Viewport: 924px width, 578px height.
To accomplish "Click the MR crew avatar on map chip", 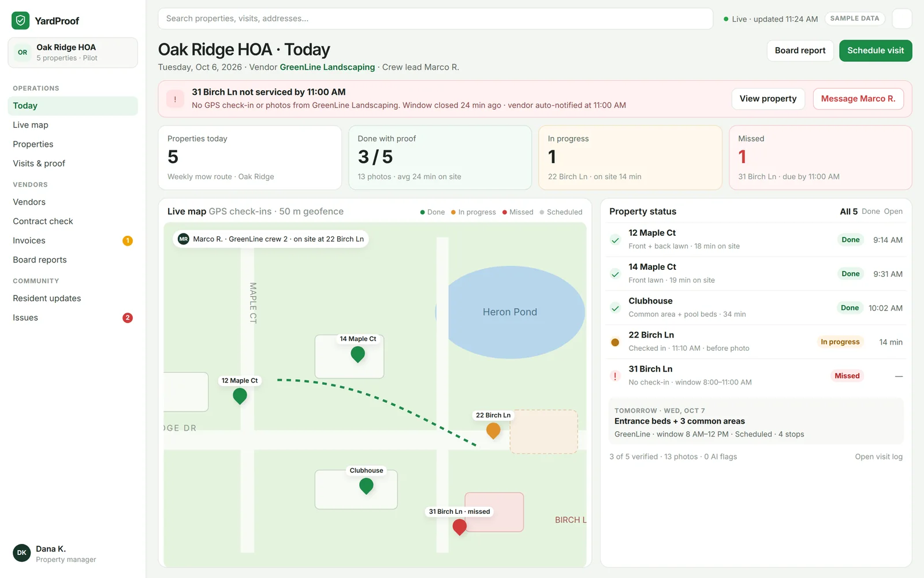I will 184,239.
